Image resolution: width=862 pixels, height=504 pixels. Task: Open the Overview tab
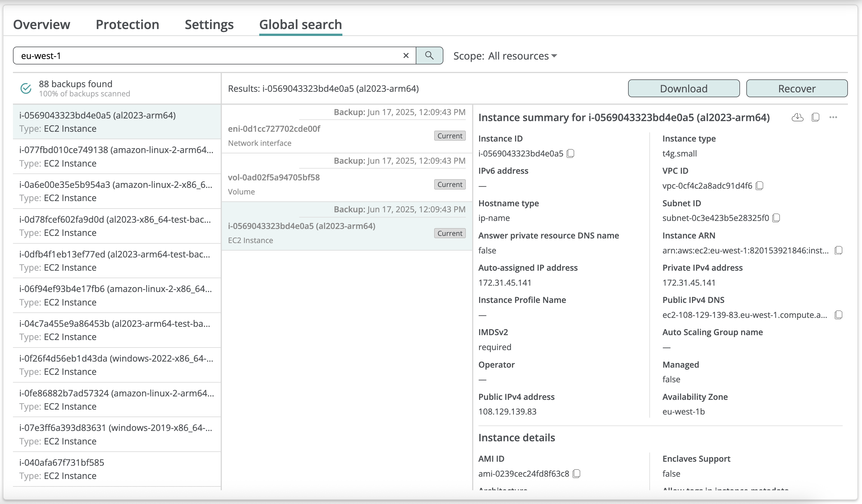42,25
